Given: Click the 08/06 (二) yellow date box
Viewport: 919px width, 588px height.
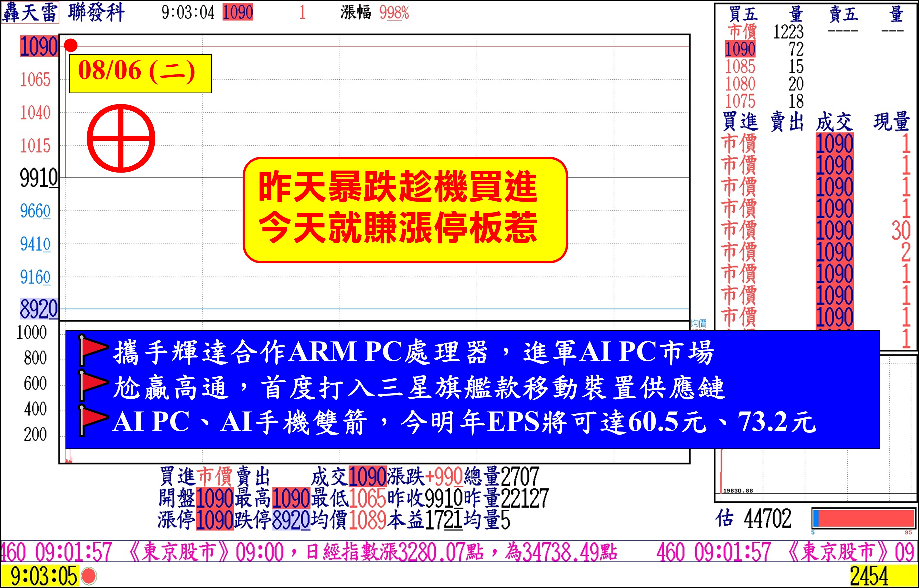Looking at the screenshot, I should pyautogui.click(x=140, y=73).
